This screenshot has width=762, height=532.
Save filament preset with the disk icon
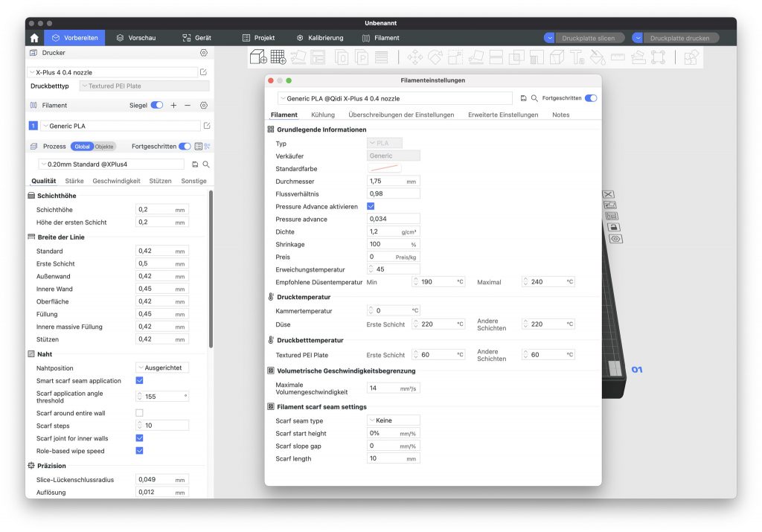pos(524,98)
